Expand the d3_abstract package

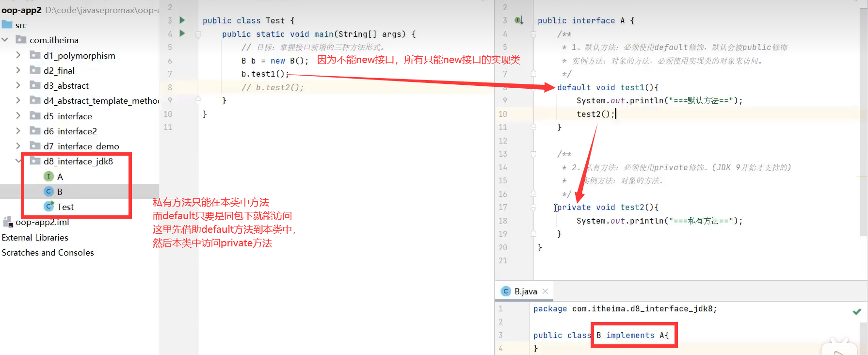[18, 85]
